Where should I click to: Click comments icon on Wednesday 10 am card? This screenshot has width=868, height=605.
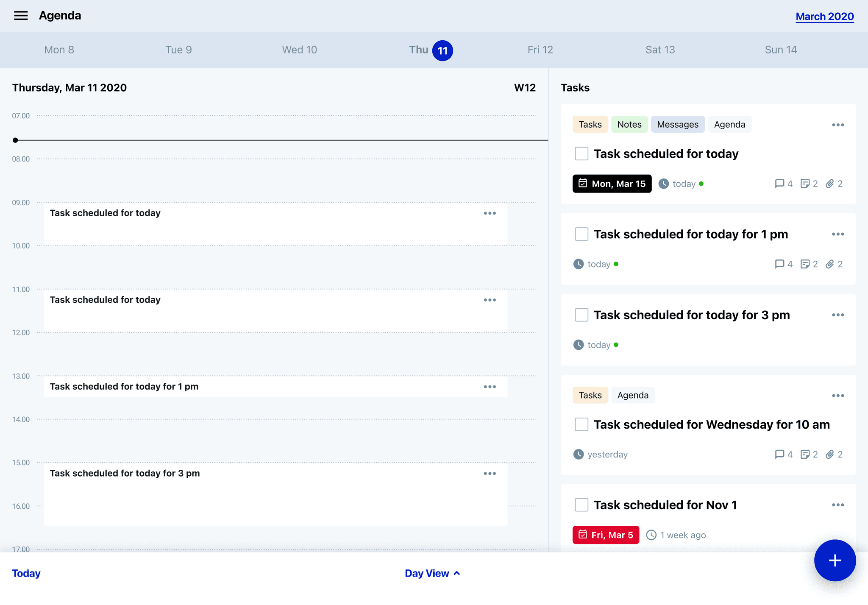pyautogui.click(x=779, y=454)
